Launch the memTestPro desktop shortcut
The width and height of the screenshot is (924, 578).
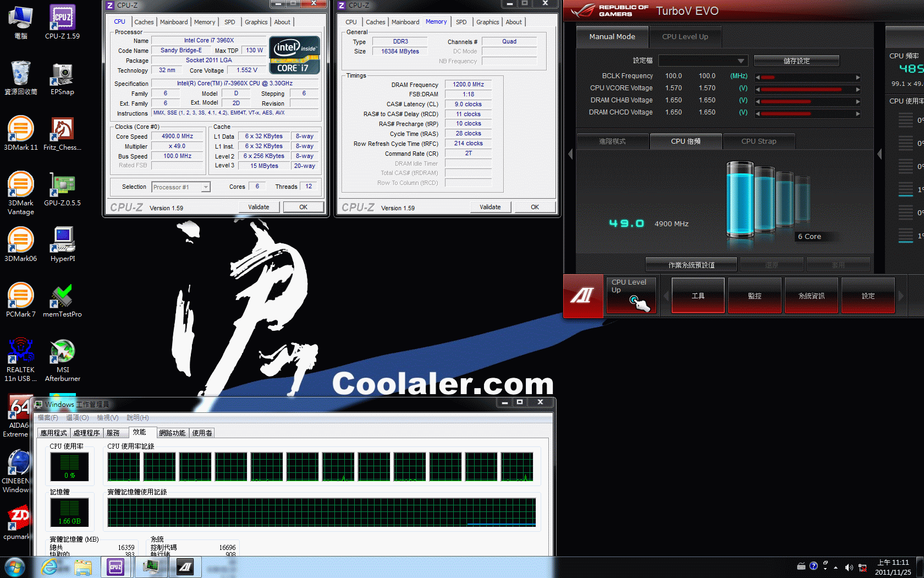[62, 300]
